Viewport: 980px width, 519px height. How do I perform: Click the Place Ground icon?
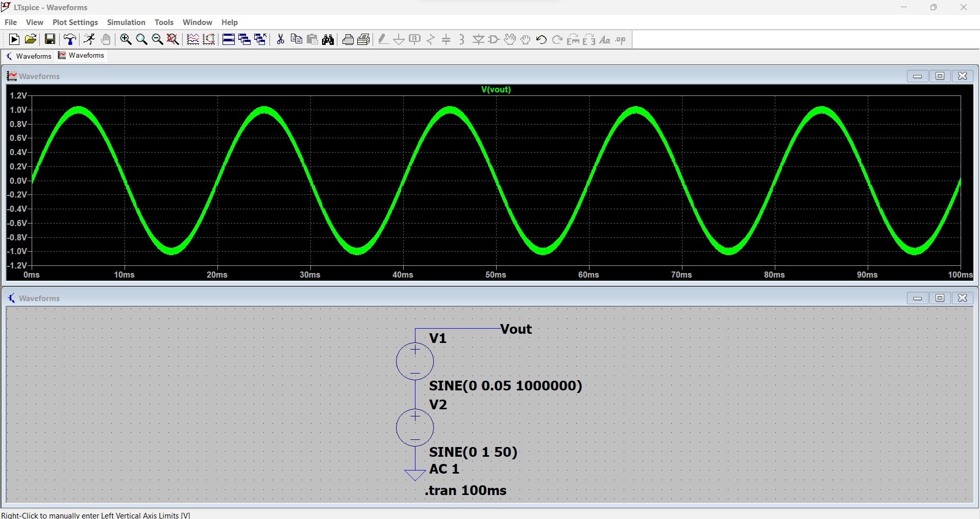(x=399, y=39)
